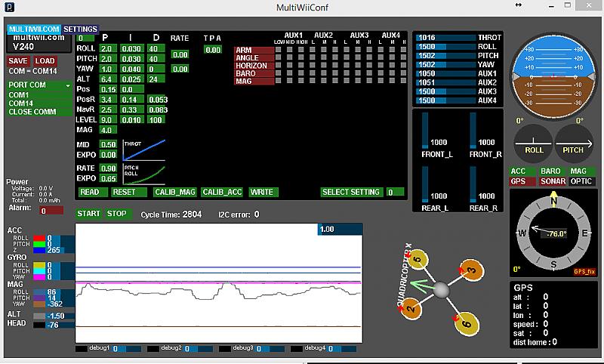This screenshot has width=604, height=364.
Task: Click the THROT channel bar 1016
Action: (x=445, y=37)
